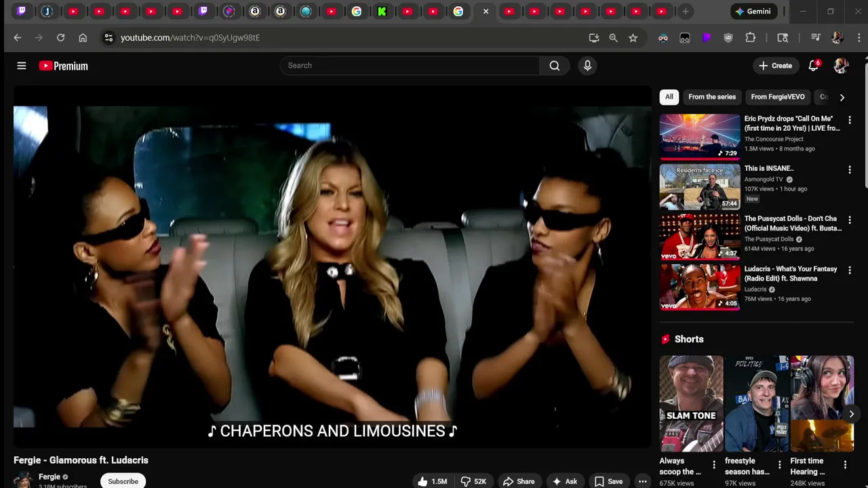Share the Glamorous video
Image resolution: width=868 pixels, height=488 pixels.
pos(519,481)
